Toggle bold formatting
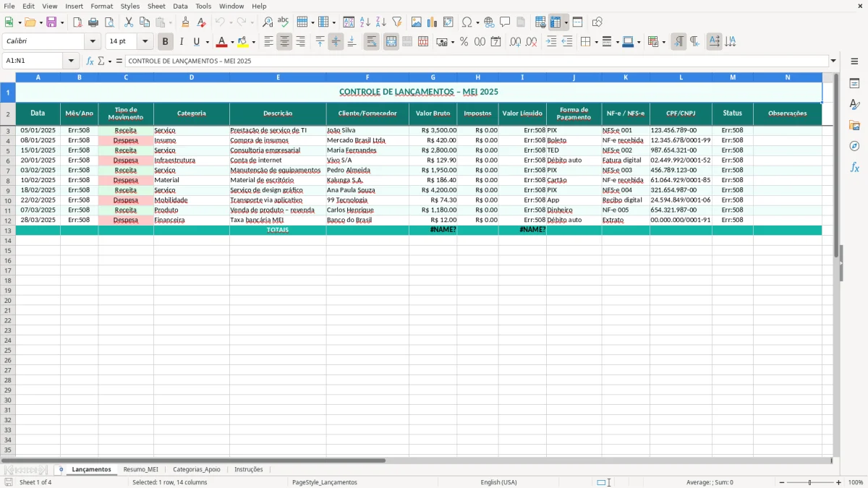This screenshot has height=488, width=868. coord(165,42)
